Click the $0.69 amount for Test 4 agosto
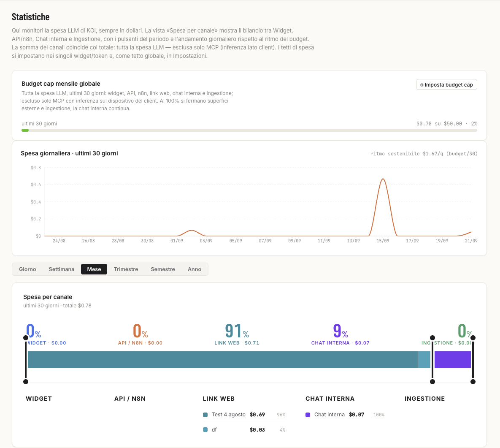 coord(257,415)
